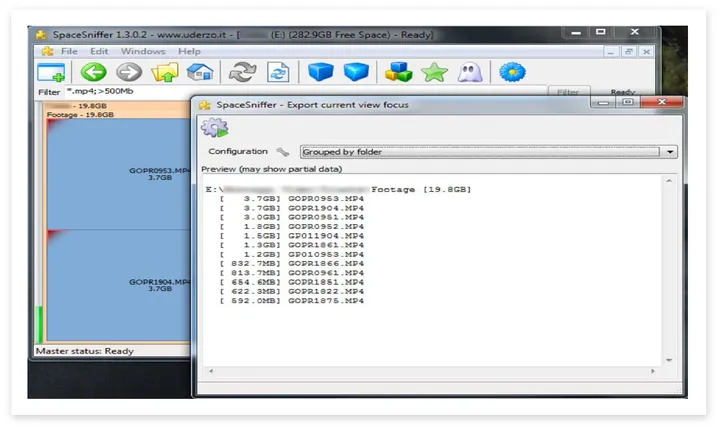Maximize the main SpaceSniffer window
The image size is (720, 430).
601,32
